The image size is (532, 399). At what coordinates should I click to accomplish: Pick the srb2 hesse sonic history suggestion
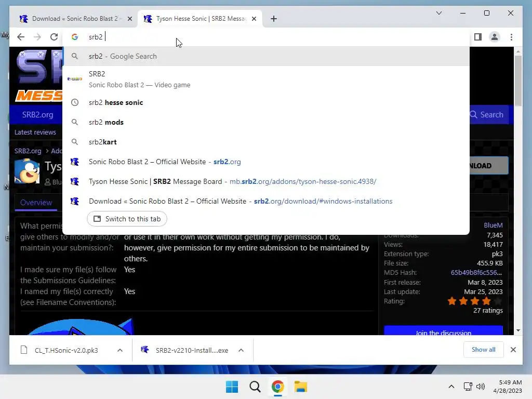click(x=266, y=102)
